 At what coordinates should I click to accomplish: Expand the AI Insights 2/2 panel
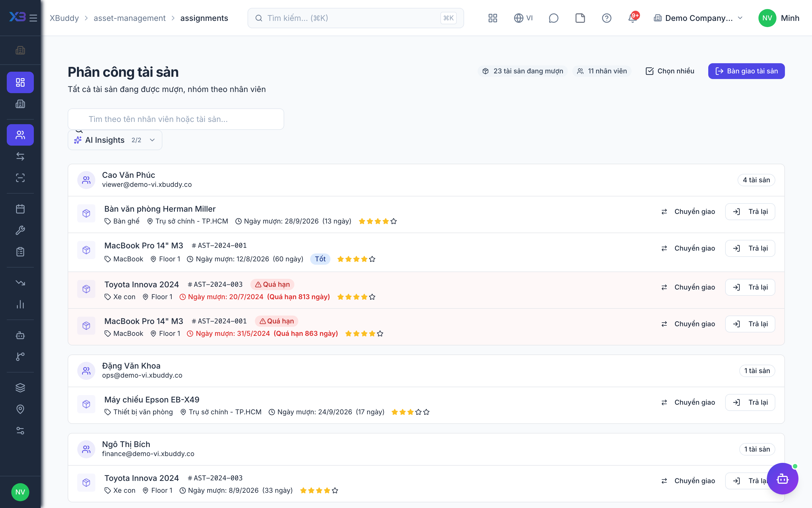click(x=115, y=140)
